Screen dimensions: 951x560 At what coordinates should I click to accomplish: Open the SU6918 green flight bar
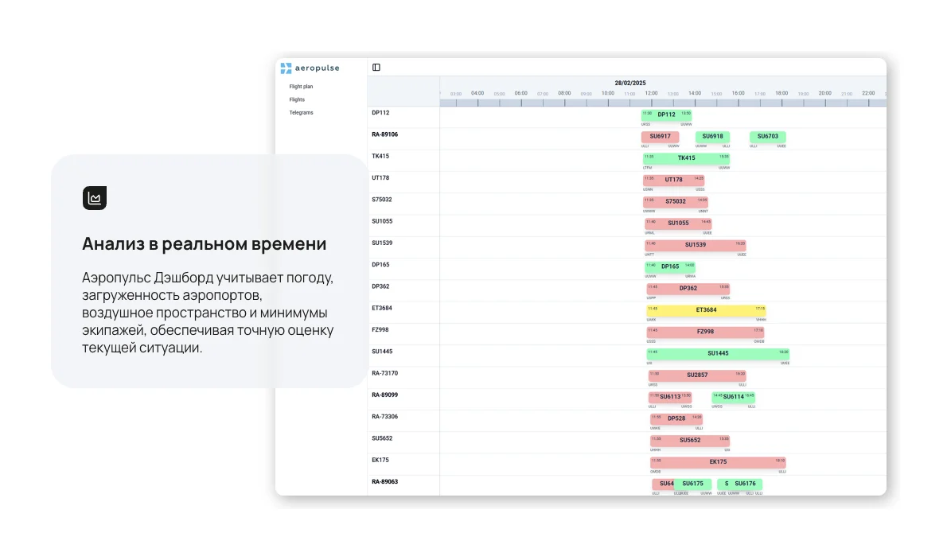click(x=712, y=136)
